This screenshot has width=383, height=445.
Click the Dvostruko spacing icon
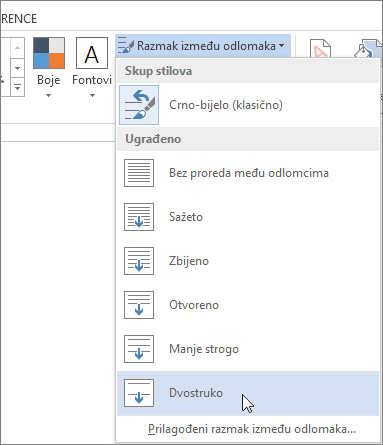pyautogui.click(x=139, y=393)
